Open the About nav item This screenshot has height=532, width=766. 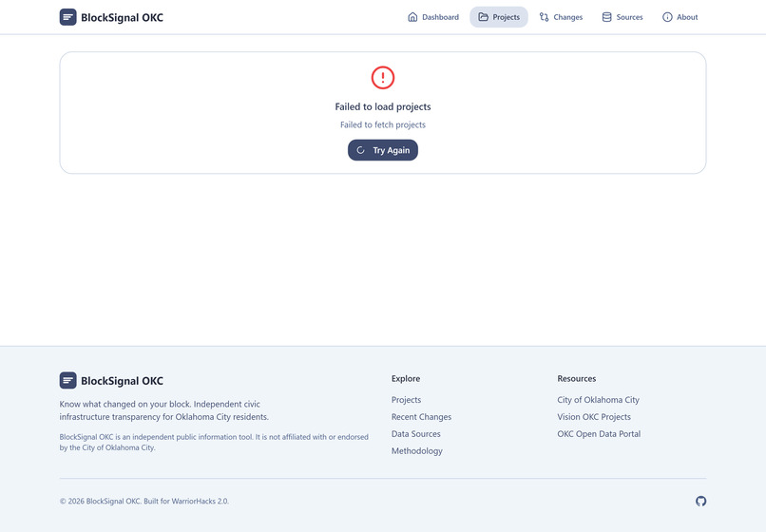tap(680, 17)
